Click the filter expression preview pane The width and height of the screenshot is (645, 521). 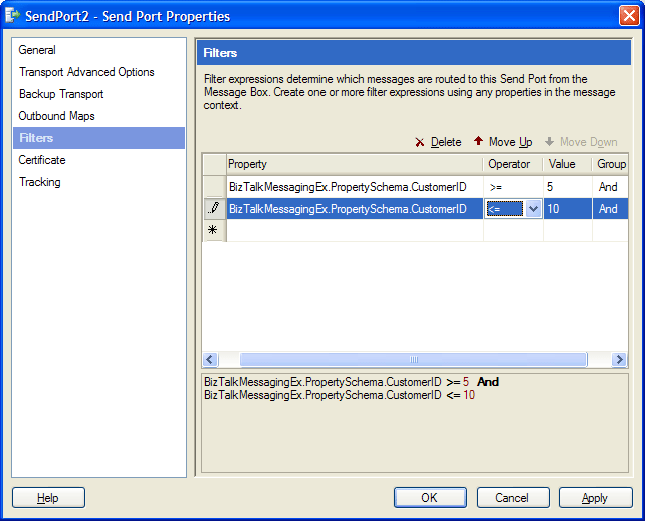[x=415, y=423]
